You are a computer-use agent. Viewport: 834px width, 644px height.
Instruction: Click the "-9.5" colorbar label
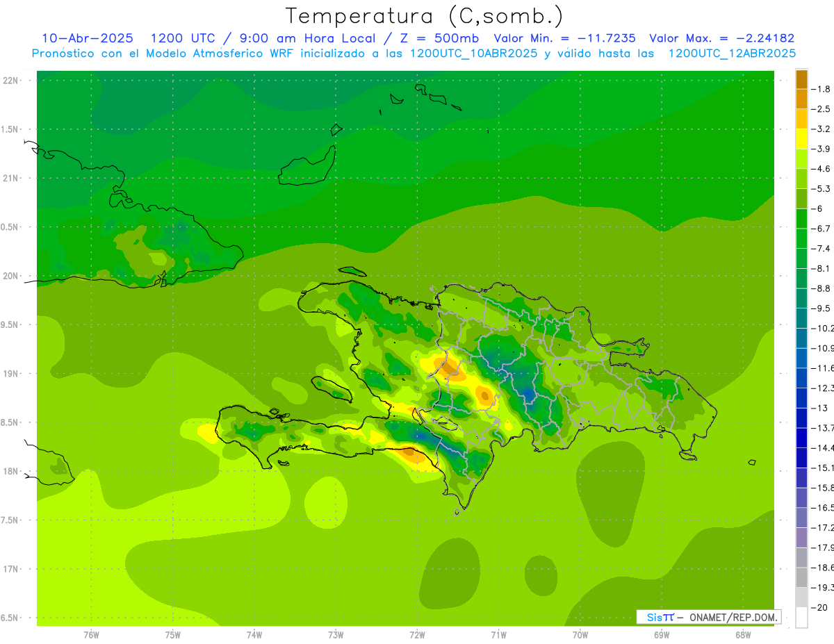[x=821, y=308]
